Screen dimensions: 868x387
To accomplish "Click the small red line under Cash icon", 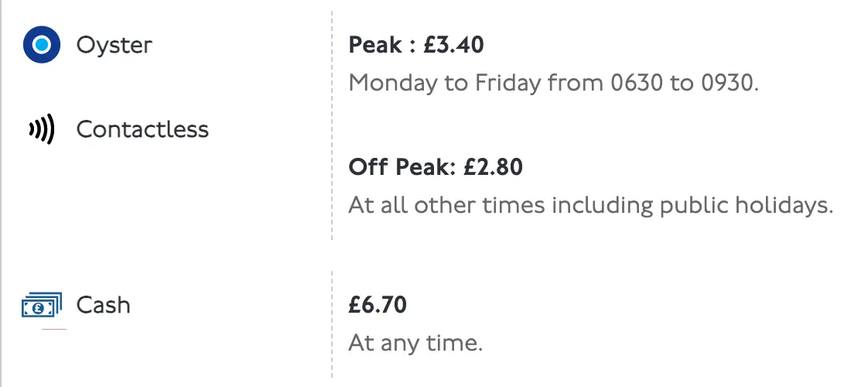I will (x=54, y=330).
